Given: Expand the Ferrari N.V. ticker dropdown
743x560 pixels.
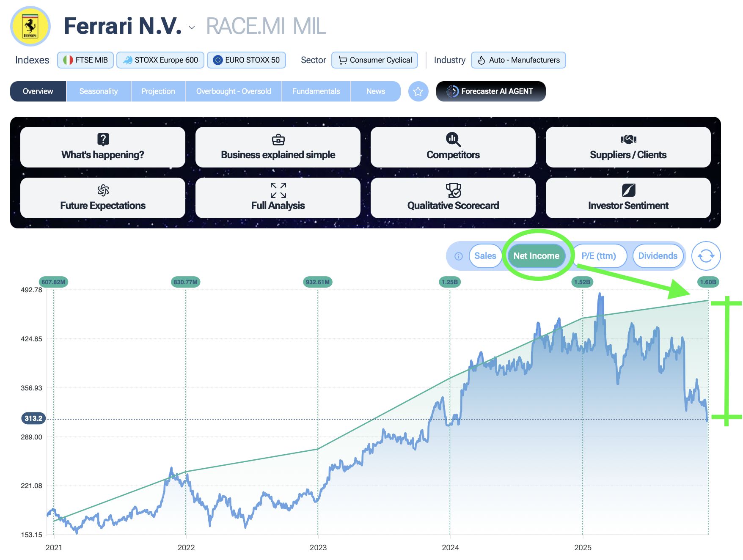Looking at the screenshot, I should (x=192, y=27).
